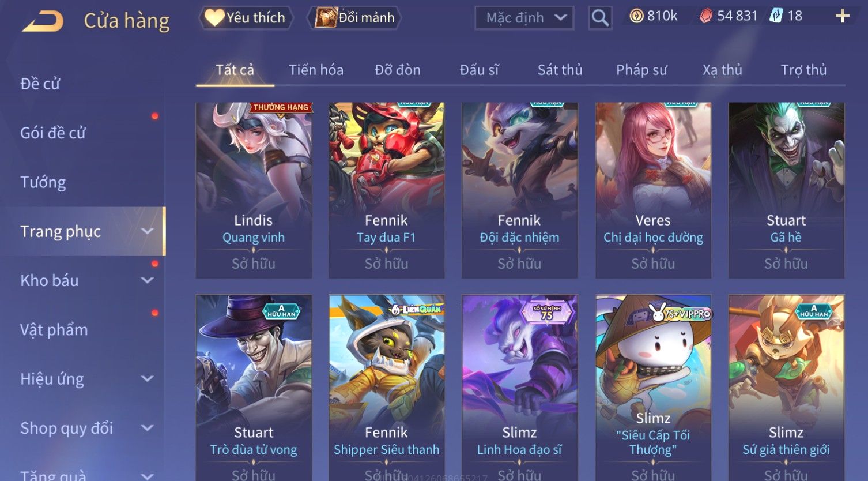Open Lindis Quang vinh skin card
The image size is (868, 481).
coord(254,190)
